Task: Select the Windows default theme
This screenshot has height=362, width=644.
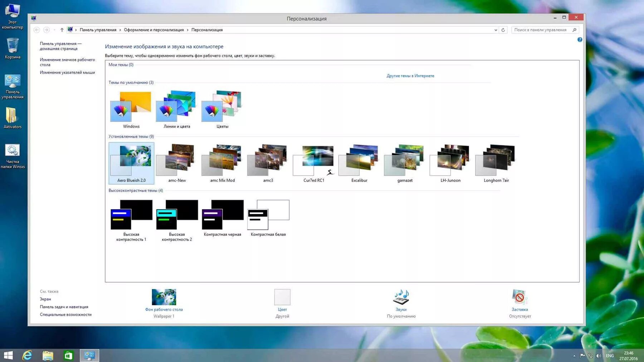Action: [131, 109]
